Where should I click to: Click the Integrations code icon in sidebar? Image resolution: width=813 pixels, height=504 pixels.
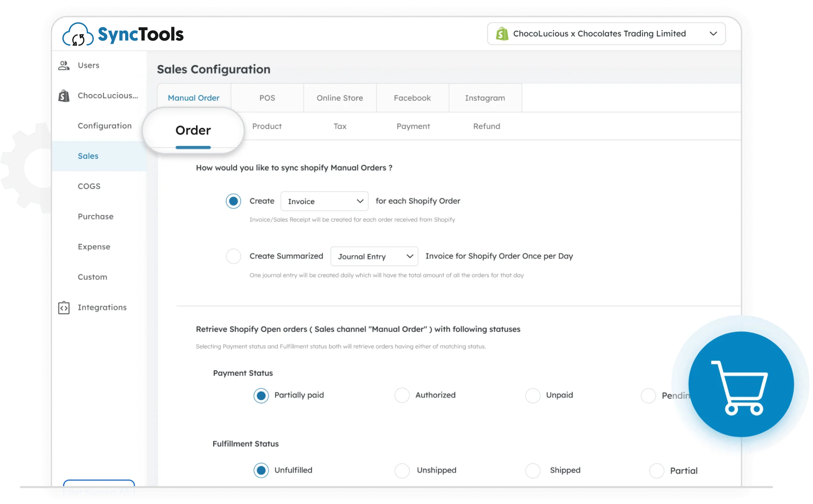pos(64,308)
